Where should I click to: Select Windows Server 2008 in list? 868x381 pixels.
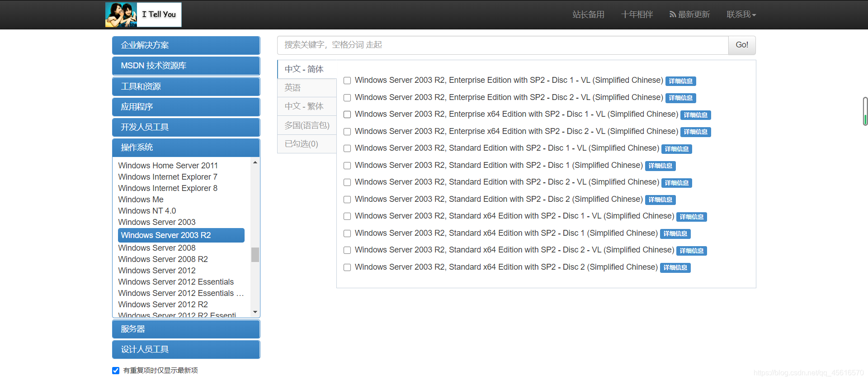coord(157,248)
